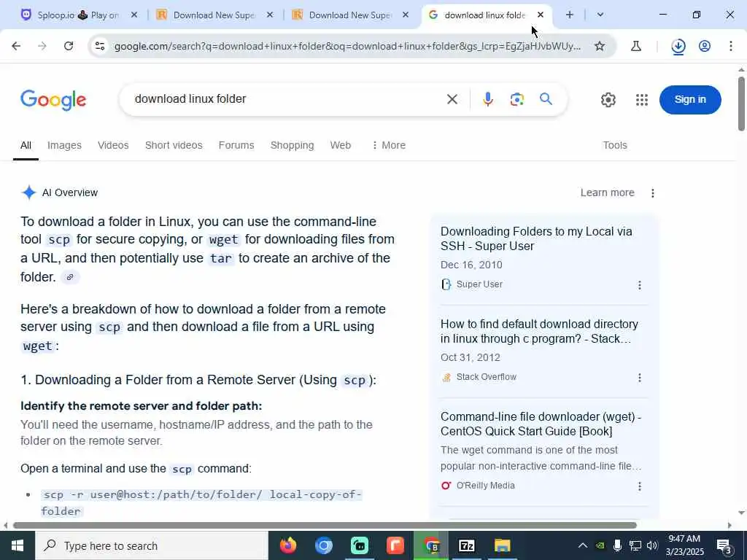
Task: Open the search Tools options
Action: click(x=614, y=145)
